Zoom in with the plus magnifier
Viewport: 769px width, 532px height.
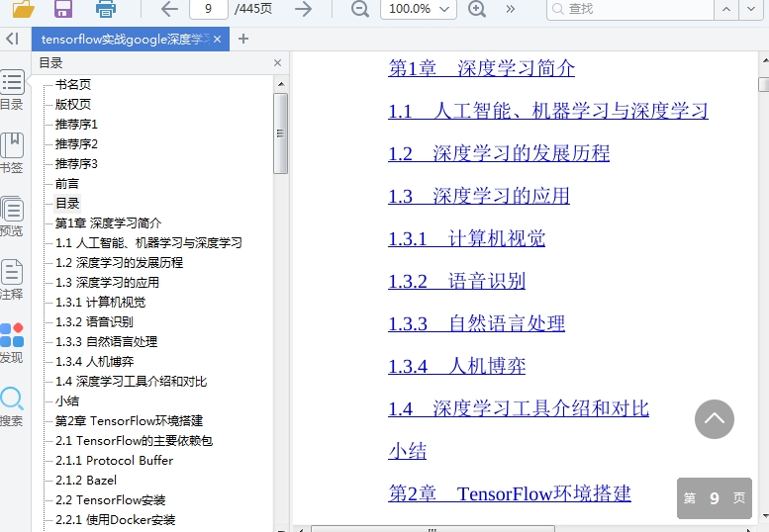tap(477, 9)
